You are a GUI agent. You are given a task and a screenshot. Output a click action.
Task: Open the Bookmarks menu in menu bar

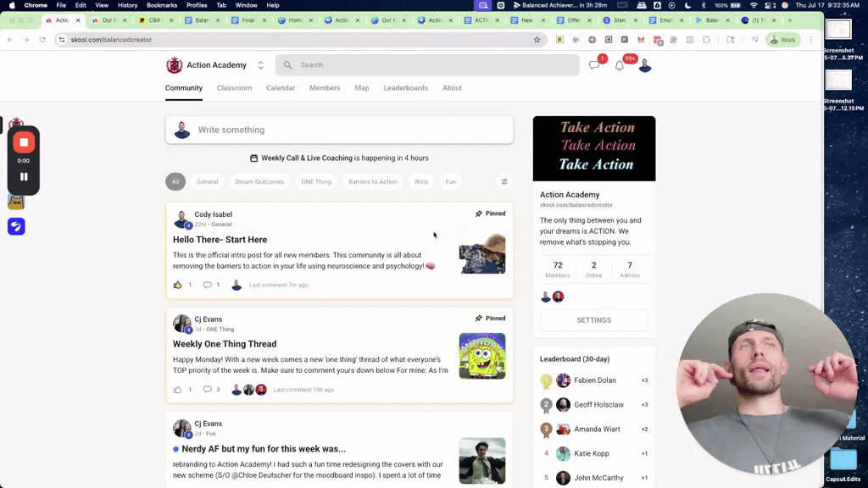coord(162,5)
